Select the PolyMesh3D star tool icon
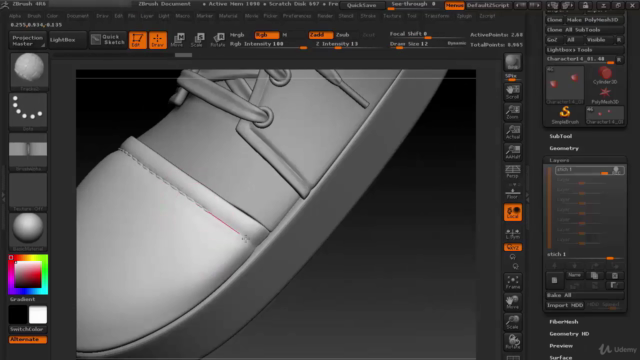The width and height of the screenshot is (640, 360). point(605,96)
